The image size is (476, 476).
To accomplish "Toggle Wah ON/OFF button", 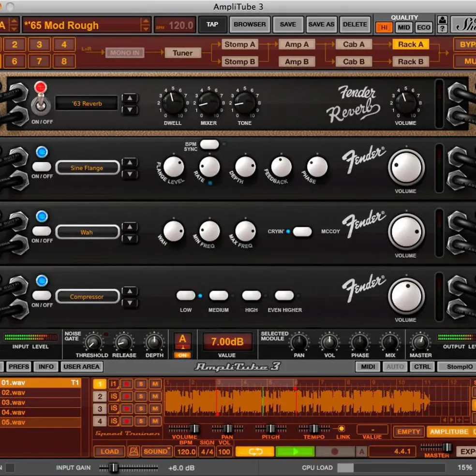I will click(42, 231).
